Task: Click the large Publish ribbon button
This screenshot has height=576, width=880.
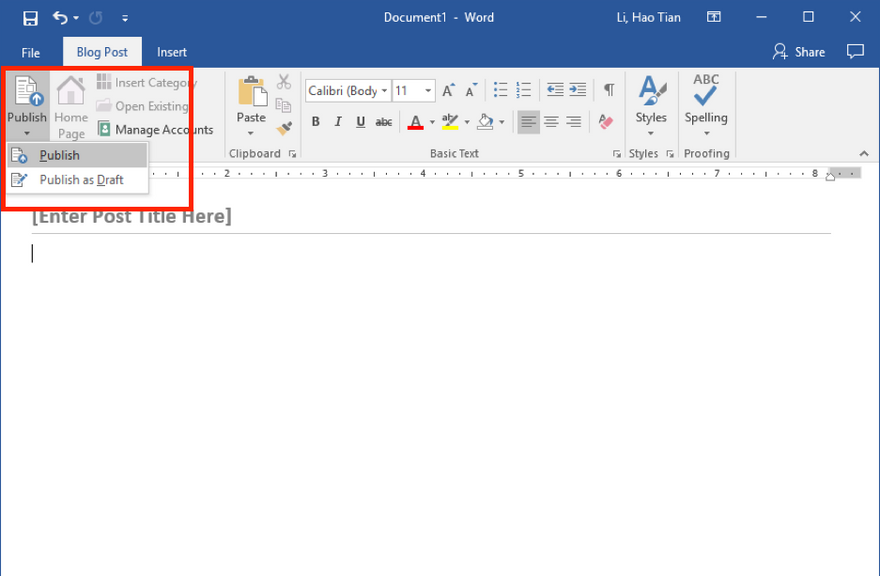Action: pyautogui.click(x=27, y=106)
